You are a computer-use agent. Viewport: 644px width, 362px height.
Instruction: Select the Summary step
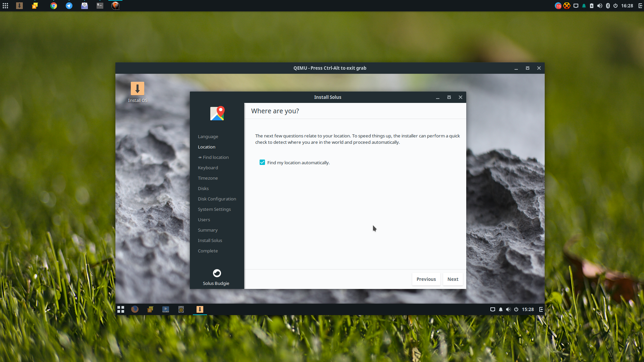(208, 230)
